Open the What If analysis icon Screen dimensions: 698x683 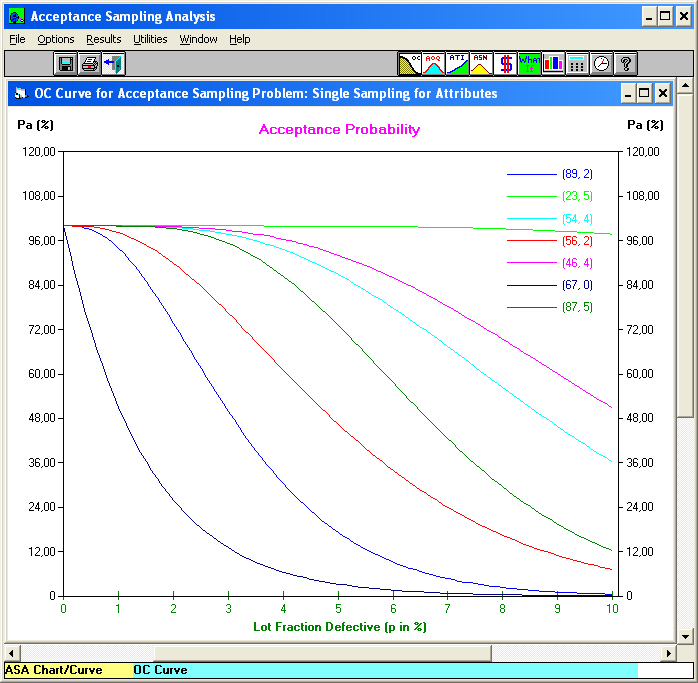pos(529,64)
